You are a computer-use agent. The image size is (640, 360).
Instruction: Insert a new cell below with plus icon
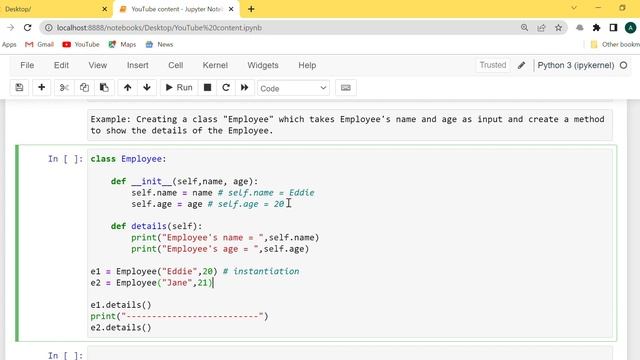(41, 87)
